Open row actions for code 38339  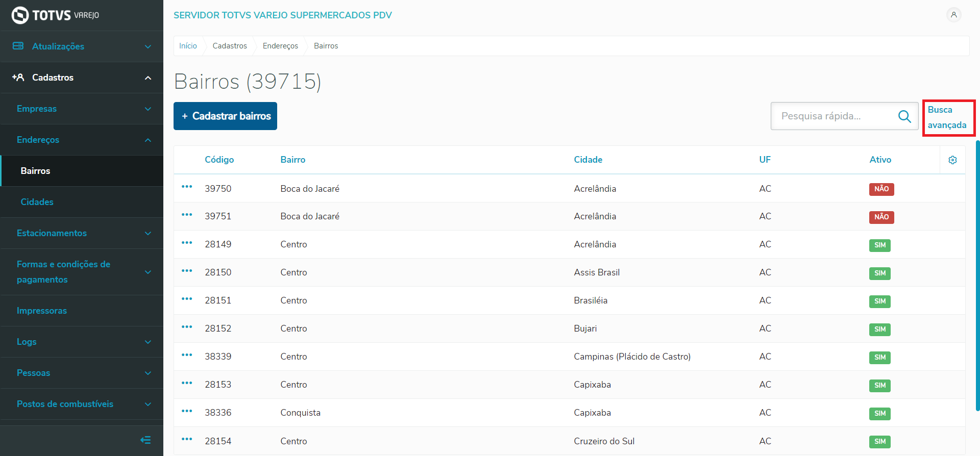pyautogui.click(x=187, y=355)
